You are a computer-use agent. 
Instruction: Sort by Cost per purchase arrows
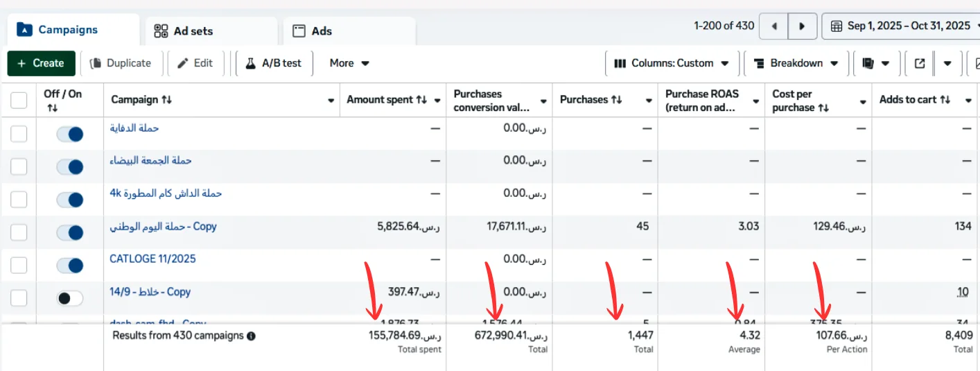[x=823, y=107]
